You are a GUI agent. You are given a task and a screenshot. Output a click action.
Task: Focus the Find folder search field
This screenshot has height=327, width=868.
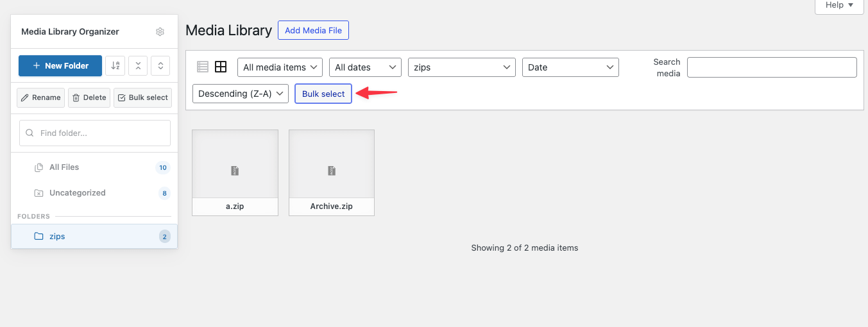pos(95,133)
